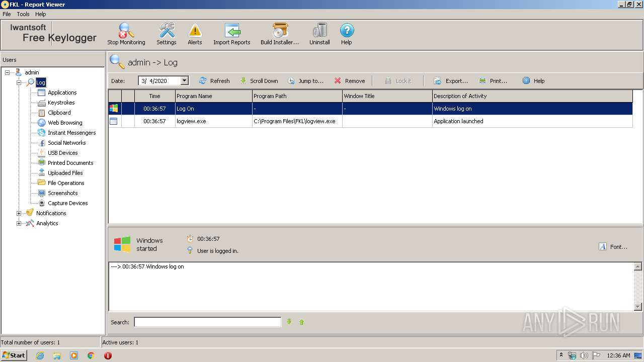Open media player taskbar icon
The height and width of the screenshot is (362, 644).
tap(74, 355)
